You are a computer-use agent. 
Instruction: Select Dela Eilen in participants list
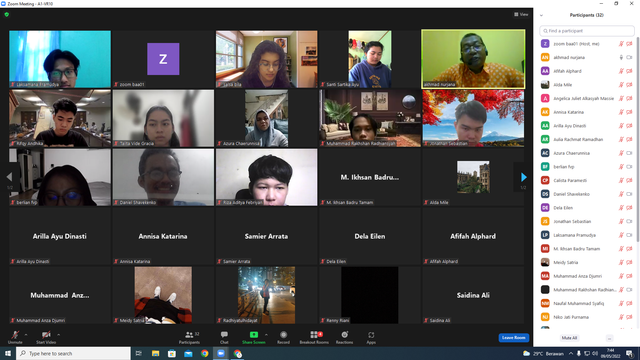coord(587,208)
